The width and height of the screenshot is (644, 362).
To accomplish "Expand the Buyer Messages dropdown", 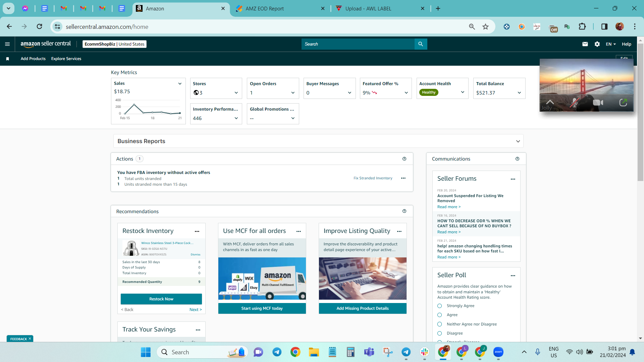I will (350, 93).
